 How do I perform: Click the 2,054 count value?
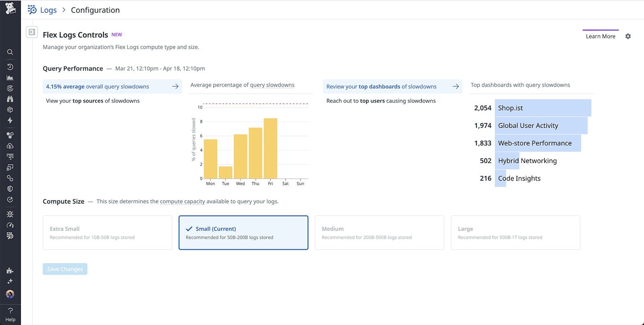coord(483,108)
